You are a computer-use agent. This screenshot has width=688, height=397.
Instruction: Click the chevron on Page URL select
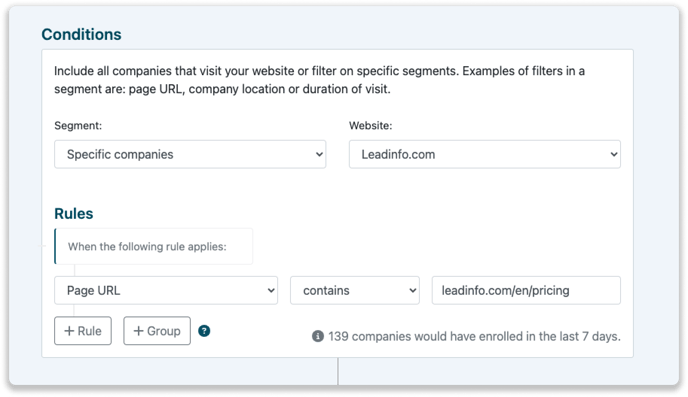[271, 290]
